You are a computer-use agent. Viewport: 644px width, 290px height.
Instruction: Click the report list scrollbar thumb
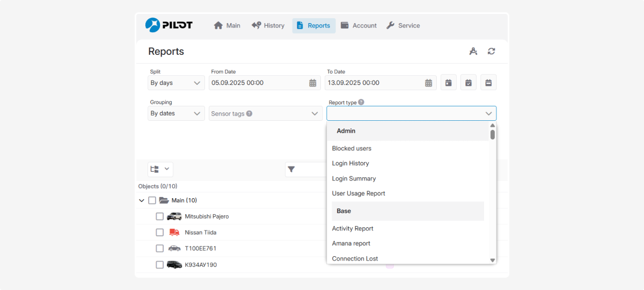pyautogui.click(x=493, y=134)
